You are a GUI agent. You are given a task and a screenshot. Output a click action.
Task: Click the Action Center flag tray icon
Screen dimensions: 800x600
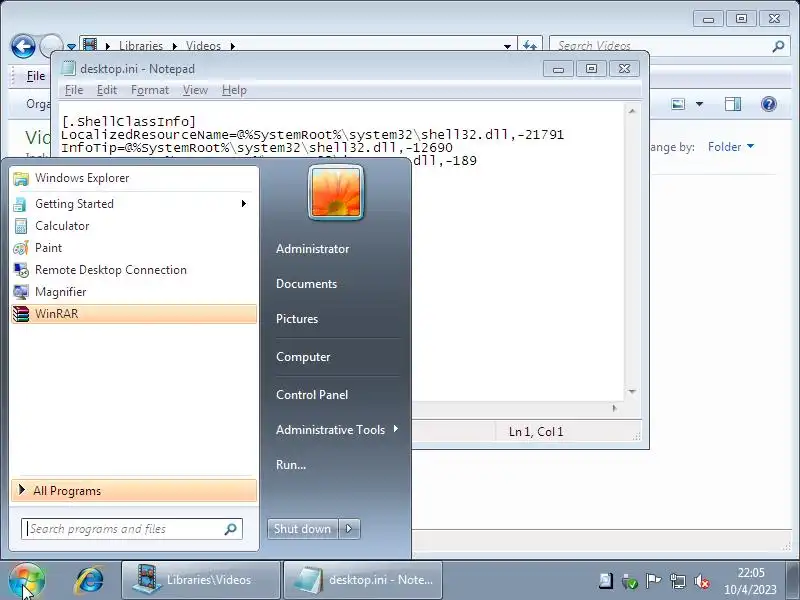653,581
